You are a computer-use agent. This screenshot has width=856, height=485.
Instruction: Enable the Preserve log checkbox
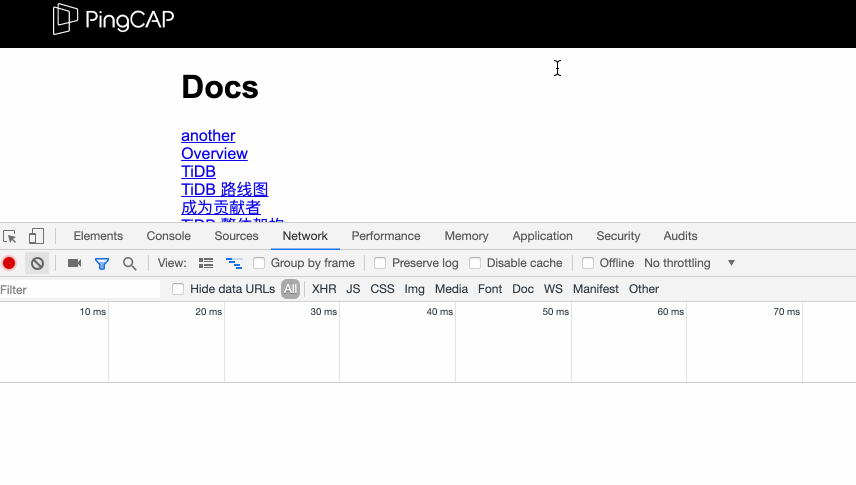[380, 263]
